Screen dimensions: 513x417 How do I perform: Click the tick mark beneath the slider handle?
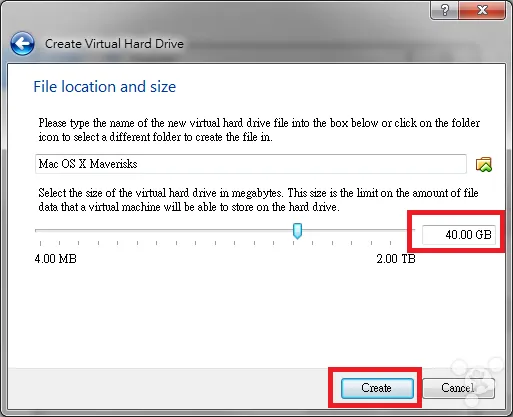coord(293,243)
